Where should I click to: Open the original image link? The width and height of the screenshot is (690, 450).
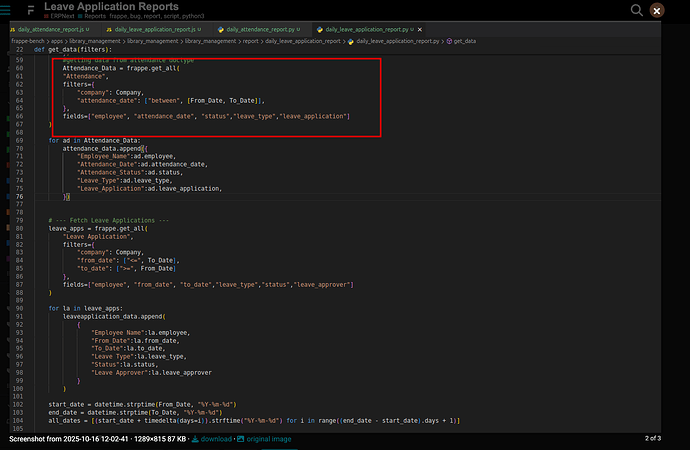point(270,439)
